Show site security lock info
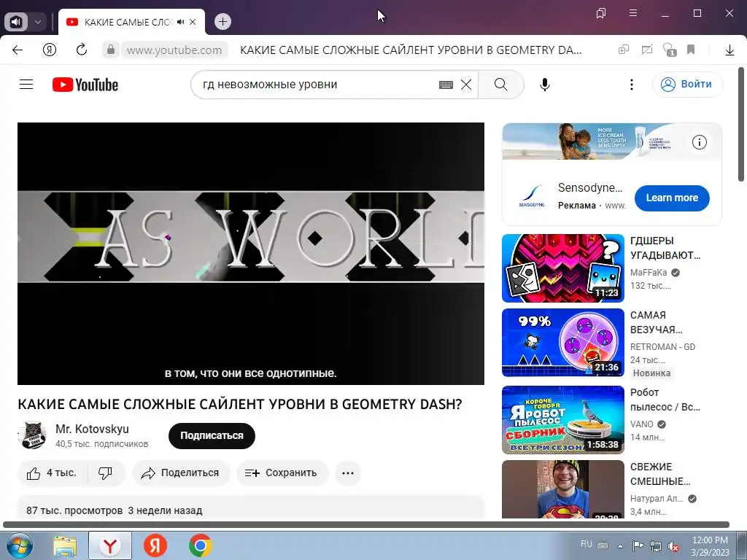 [111, 50]
